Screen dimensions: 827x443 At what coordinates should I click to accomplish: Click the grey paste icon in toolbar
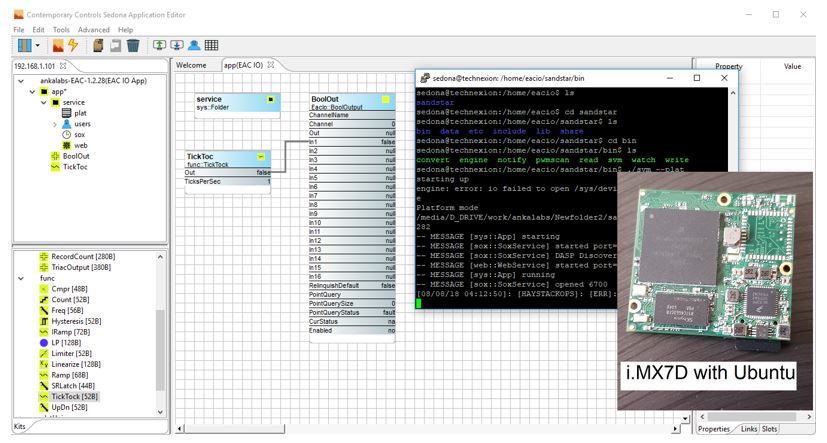[x=115, y=45]
